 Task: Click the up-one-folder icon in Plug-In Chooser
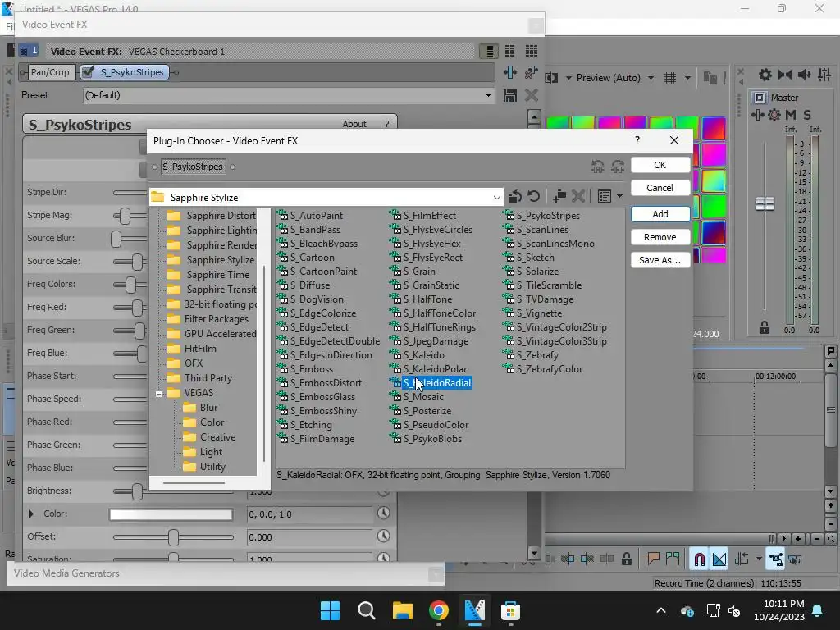[x=515, y=197]
